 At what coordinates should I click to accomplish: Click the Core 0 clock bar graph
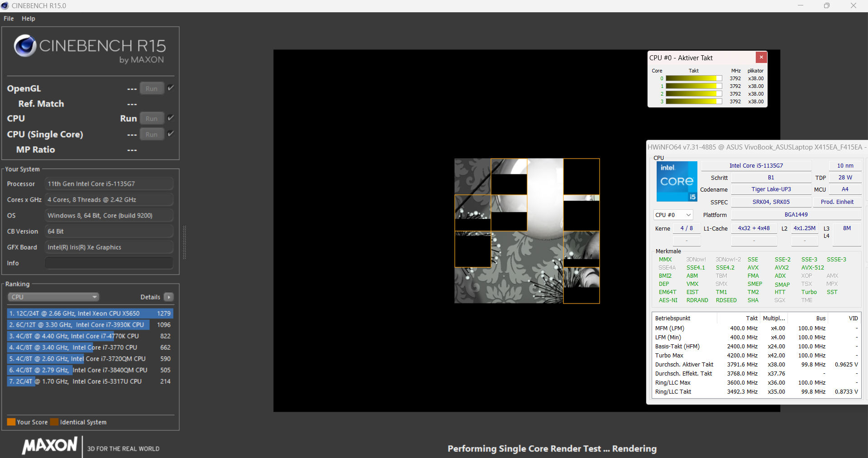pos(694,78)
